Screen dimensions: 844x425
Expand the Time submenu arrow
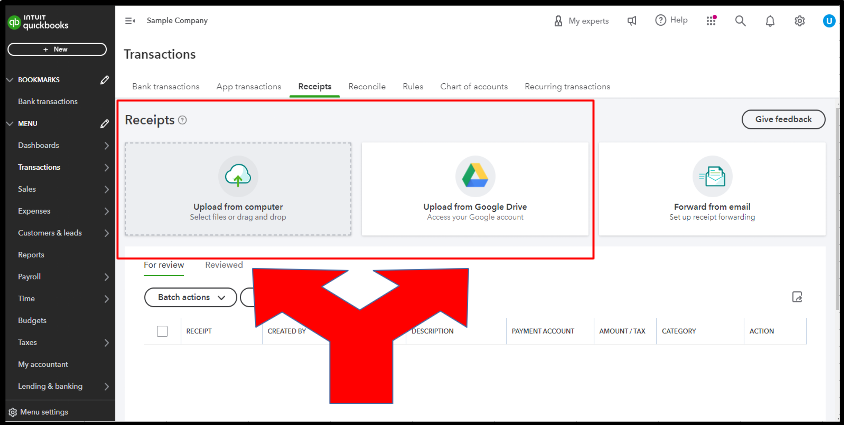pos(107,299)
